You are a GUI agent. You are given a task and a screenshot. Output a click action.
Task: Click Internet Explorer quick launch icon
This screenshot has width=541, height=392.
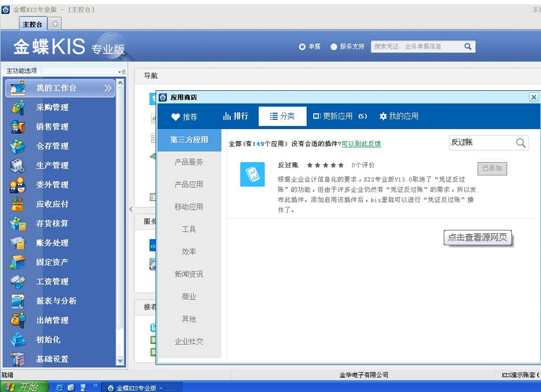[x=59, y=388]
